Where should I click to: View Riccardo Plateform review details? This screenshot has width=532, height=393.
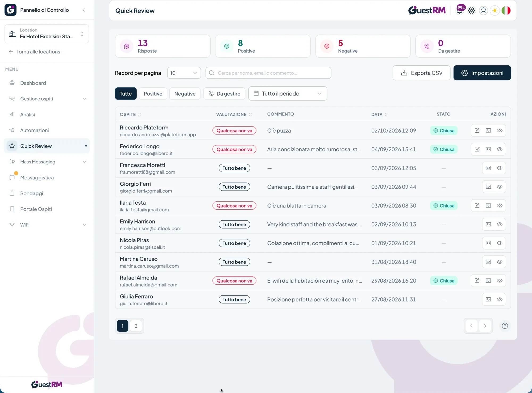pos(500,130)
